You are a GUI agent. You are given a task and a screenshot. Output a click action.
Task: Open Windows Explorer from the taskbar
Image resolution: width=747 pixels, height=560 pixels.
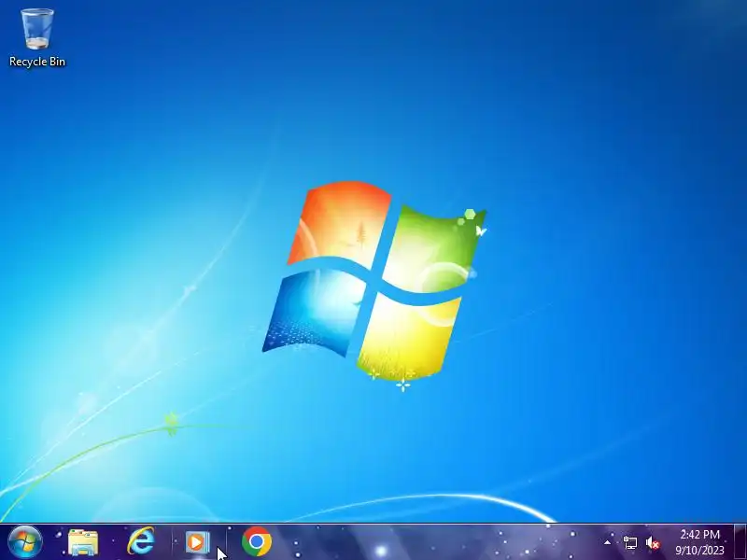tap(83, 542)
